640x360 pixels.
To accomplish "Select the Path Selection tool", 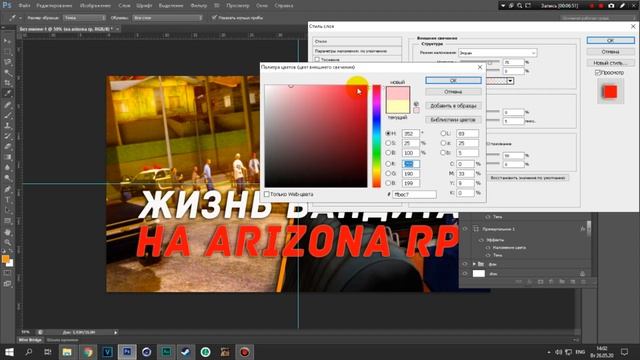I will coord(7,211).
